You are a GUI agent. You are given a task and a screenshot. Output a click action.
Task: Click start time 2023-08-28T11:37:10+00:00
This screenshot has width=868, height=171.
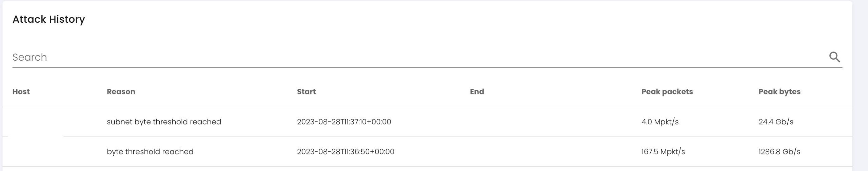coord(344,122)
